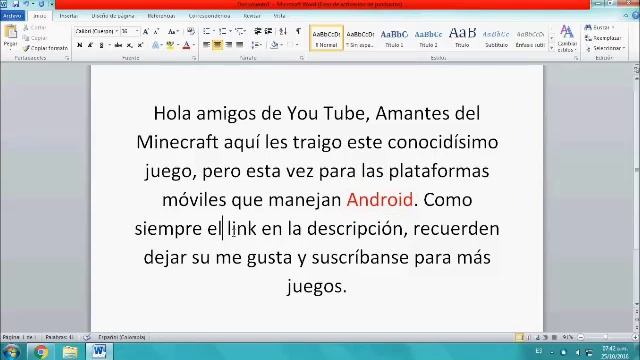The image size is (640, 360).
Task: Click the zoom percentage in the status bar
Action: 567,337
